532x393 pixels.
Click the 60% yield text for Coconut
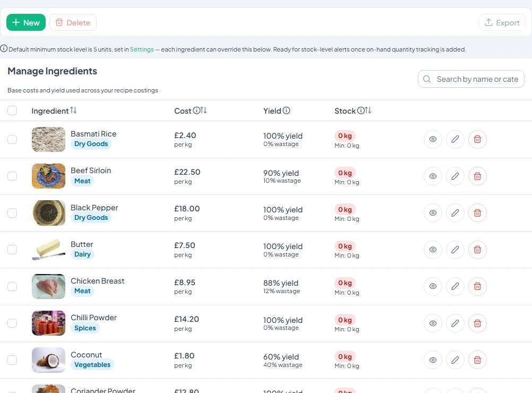point(281,357)
